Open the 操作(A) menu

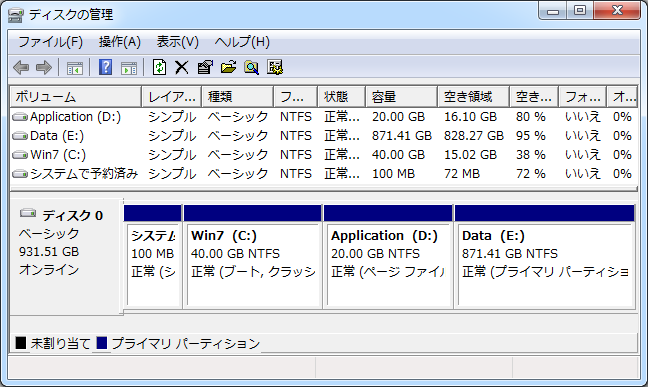(x=120, y=42)
